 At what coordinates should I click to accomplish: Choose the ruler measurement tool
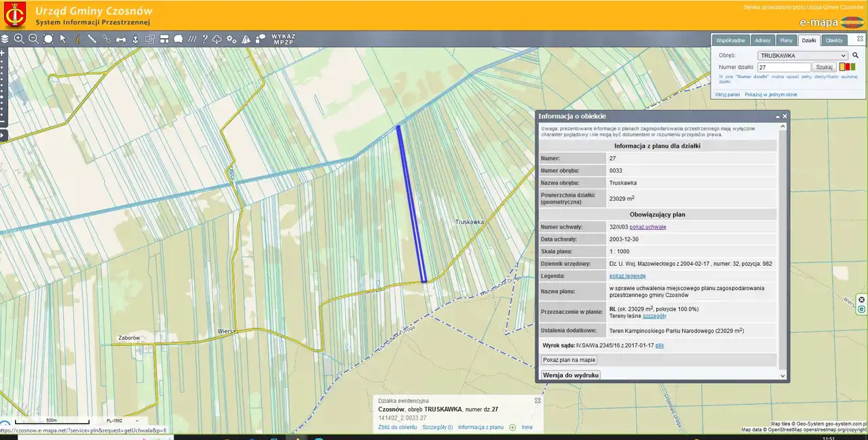[x=92, y=39]
